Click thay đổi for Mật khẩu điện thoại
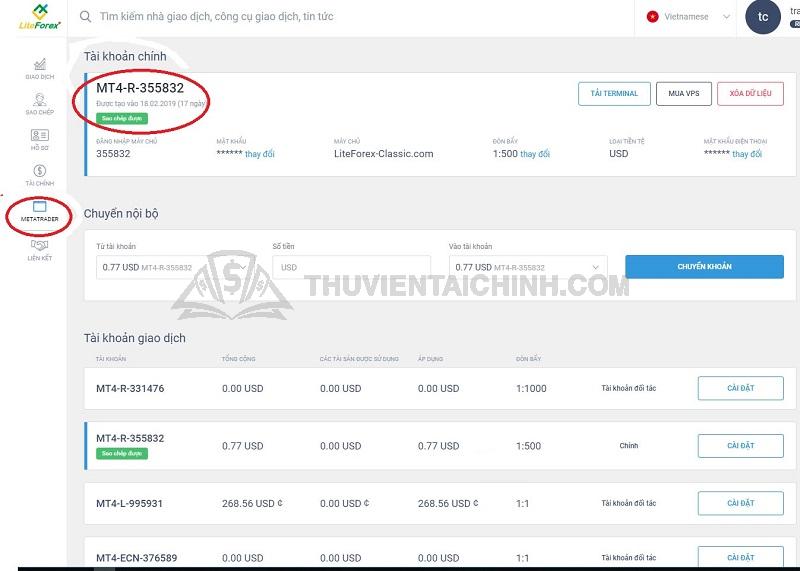Viewport: 800px width, 571px height. tap(747, 154)
